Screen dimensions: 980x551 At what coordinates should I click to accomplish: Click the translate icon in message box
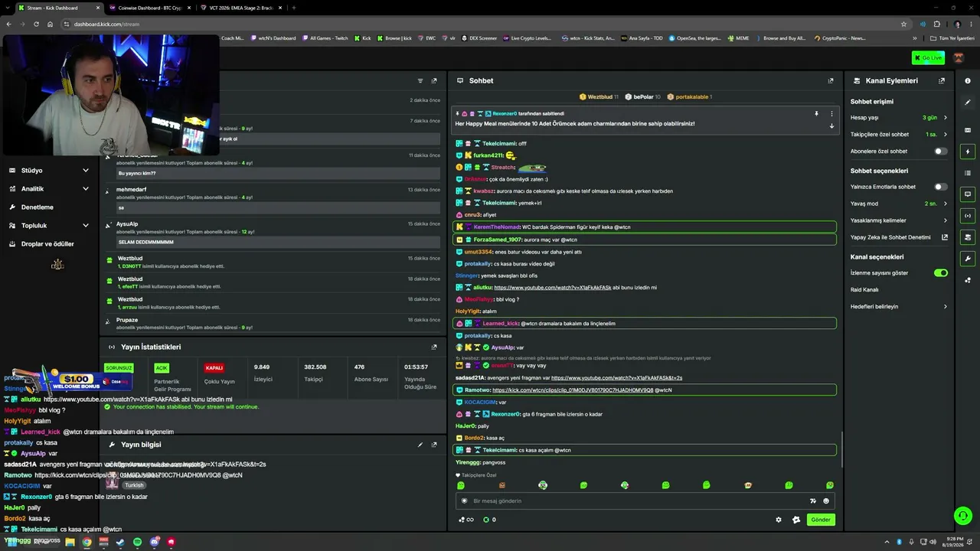pos(812,501)
